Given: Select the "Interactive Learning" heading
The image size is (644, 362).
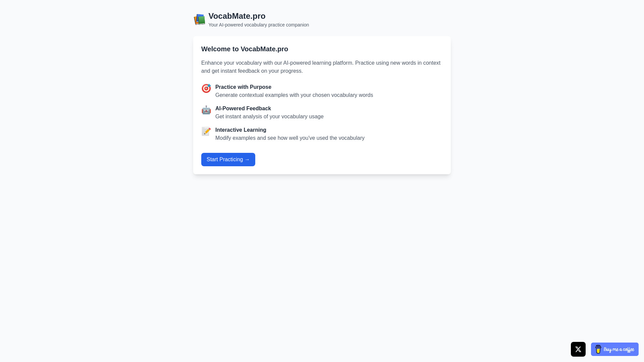Looking at the screenshot, I should click(240, 130).
